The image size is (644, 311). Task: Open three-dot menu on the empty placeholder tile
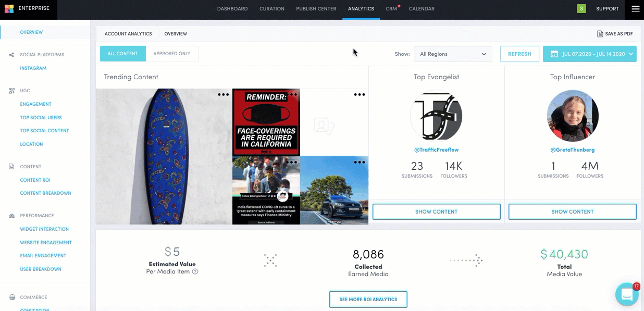coord(360,95)
